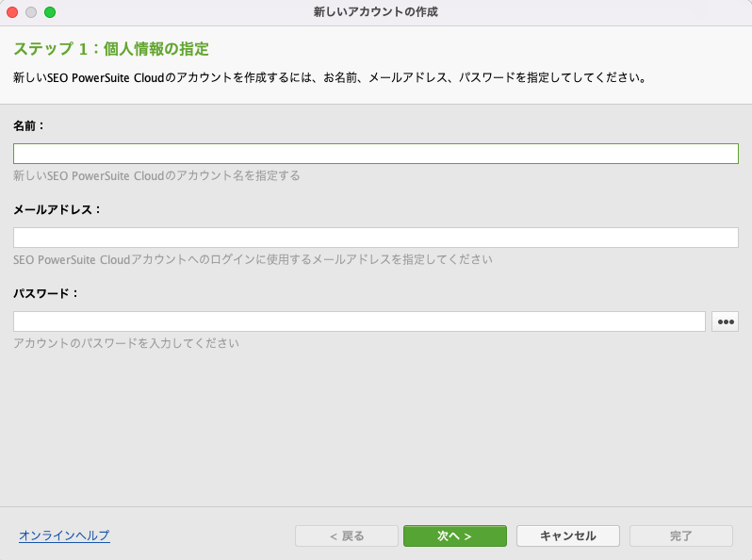Image resolution: width=752 pixels, height=560 pixels.
Task: Select the メールアドレス： label text
Action: tap(57, 209)
